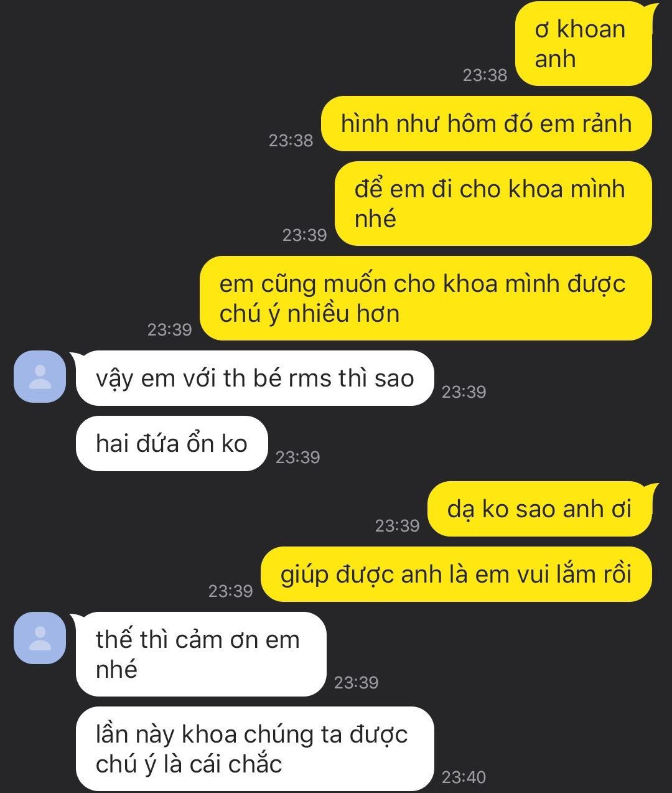Click timestamp beside 'dạ ko sao anh ơi'
This screenshot has width=672, height=793.
(397, 526)
